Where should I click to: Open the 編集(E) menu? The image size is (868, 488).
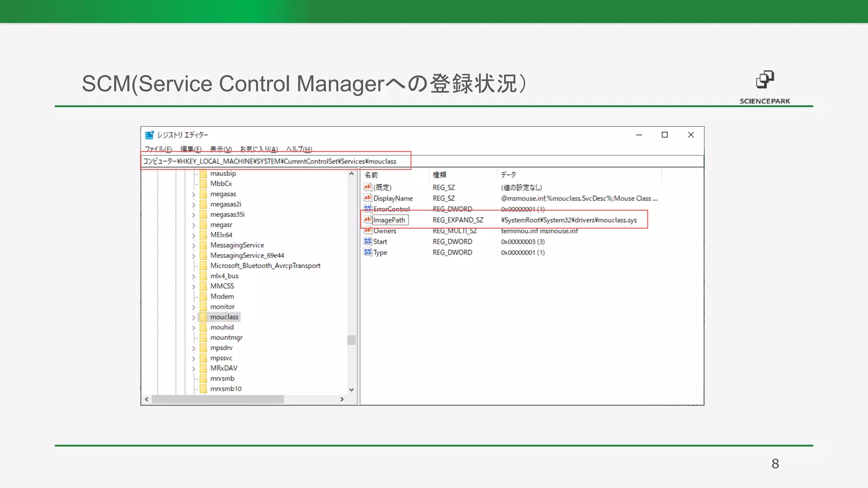coord(191,149)
